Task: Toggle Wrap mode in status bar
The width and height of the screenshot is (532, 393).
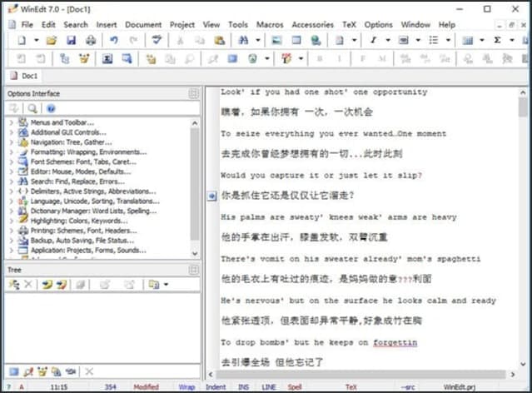Action: (188, 386)
